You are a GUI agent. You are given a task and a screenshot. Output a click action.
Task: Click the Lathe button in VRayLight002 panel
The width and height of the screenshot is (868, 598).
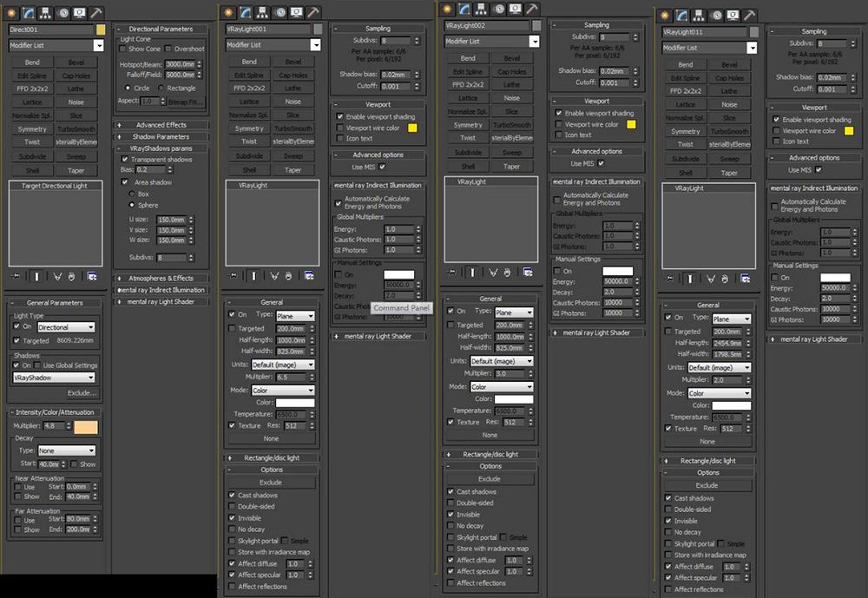pyautogui.click(x=511, y=85)
